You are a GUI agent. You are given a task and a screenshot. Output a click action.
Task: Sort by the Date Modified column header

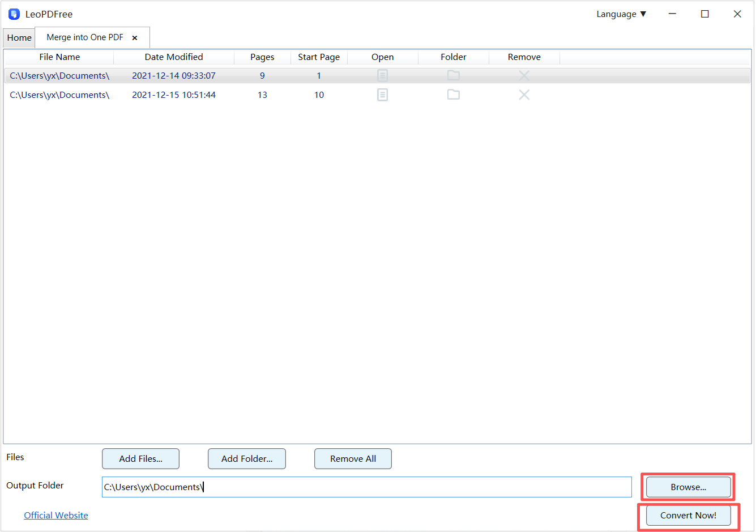tap(174, 57)
